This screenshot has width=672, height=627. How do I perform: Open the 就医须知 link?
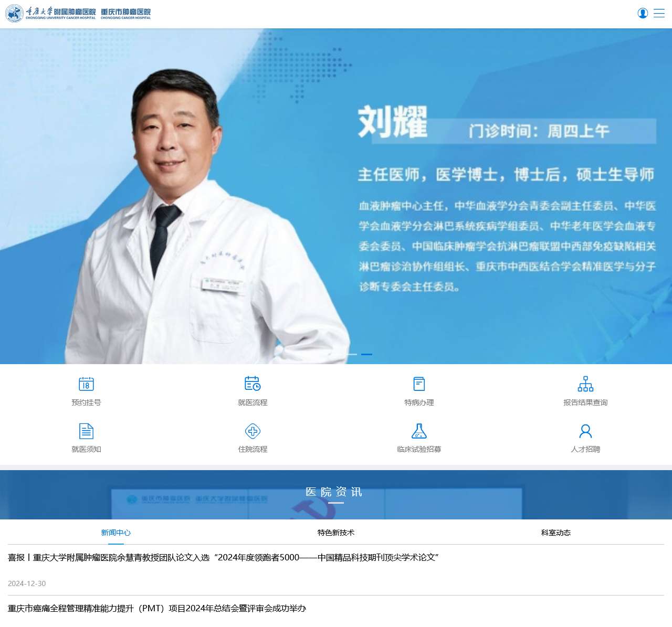86,449
